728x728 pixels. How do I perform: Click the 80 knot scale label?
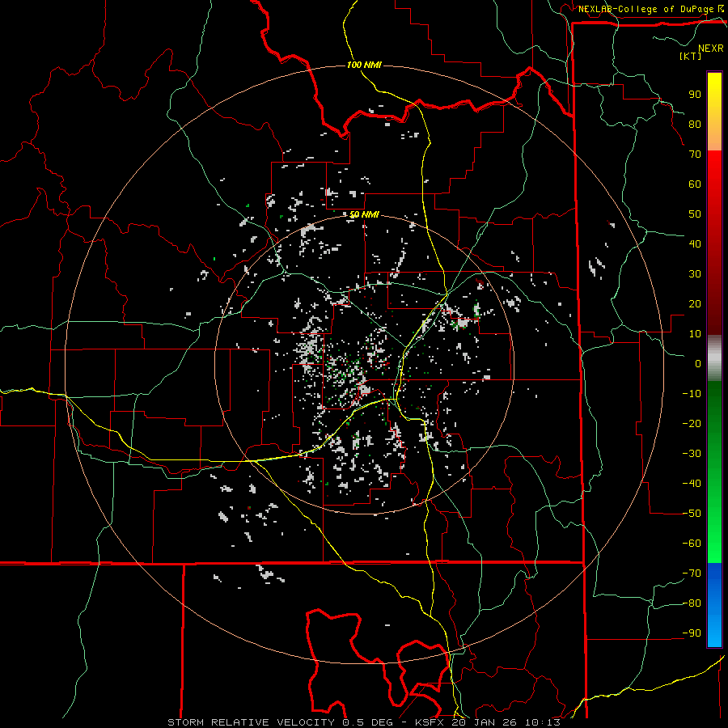click(695, 125)
